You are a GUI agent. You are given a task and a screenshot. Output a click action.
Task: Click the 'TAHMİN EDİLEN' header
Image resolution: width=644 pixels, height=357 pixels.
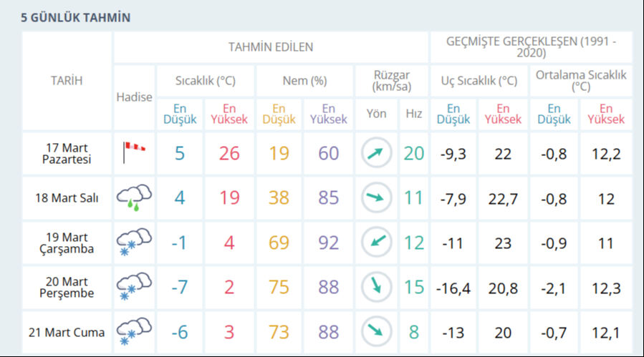[x=271, y=47]
